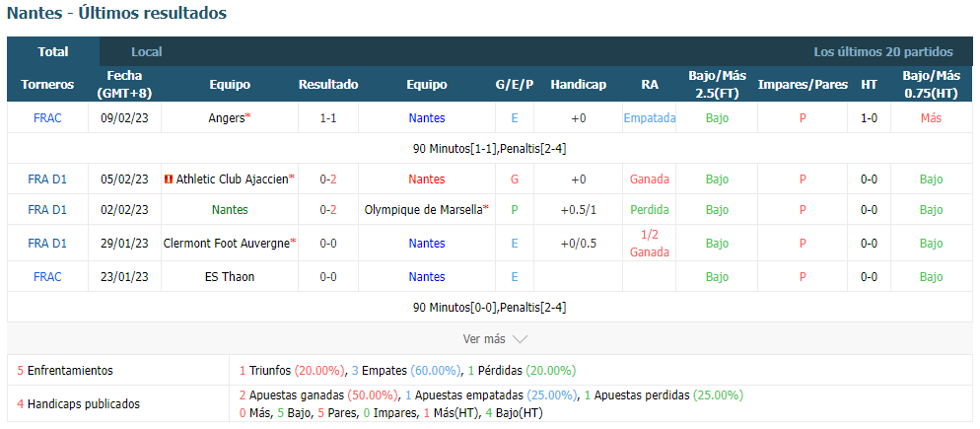This screenshot has height=429, width=980.
Task: Click the Handicap column header
Action: pyautogui.click(x=578, y=85)
